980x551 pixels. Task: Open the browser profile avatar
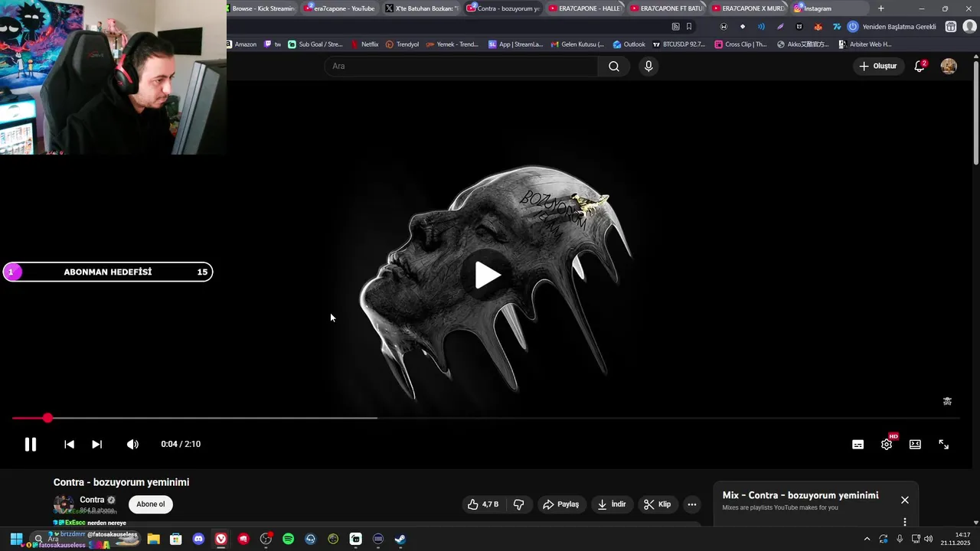pos(969,26)
